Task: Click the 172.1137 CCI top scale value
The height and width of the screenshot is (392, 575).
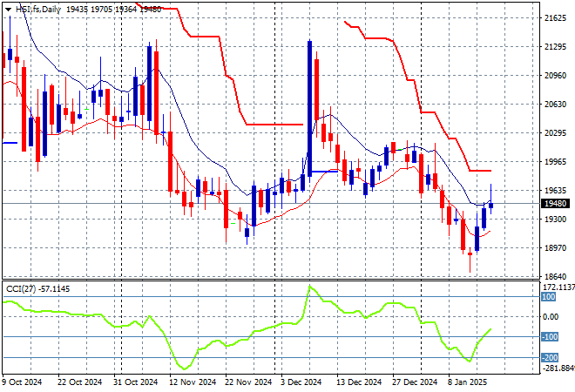Action: point(554,287)
